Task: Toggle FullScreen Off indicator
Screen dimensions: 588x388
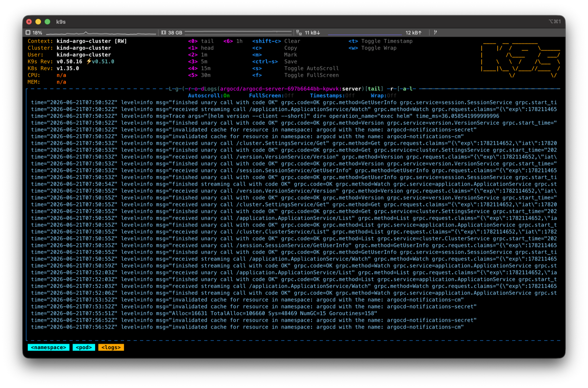Action: tap(271, 95)
